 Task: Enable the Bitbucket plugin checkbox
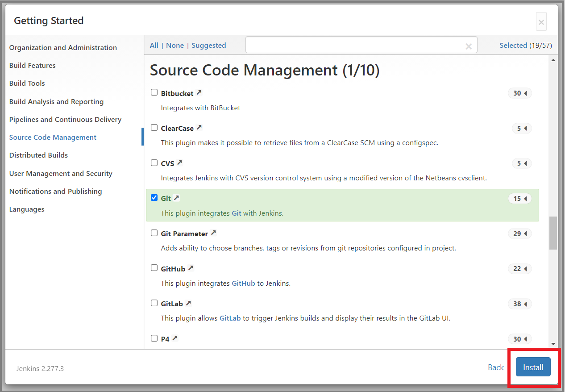[x=154, y=92]
